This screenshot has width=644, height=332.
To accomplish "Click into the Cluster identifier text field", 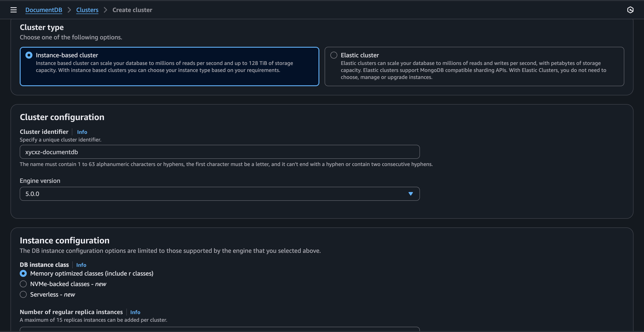I will [x=219, y=152].
